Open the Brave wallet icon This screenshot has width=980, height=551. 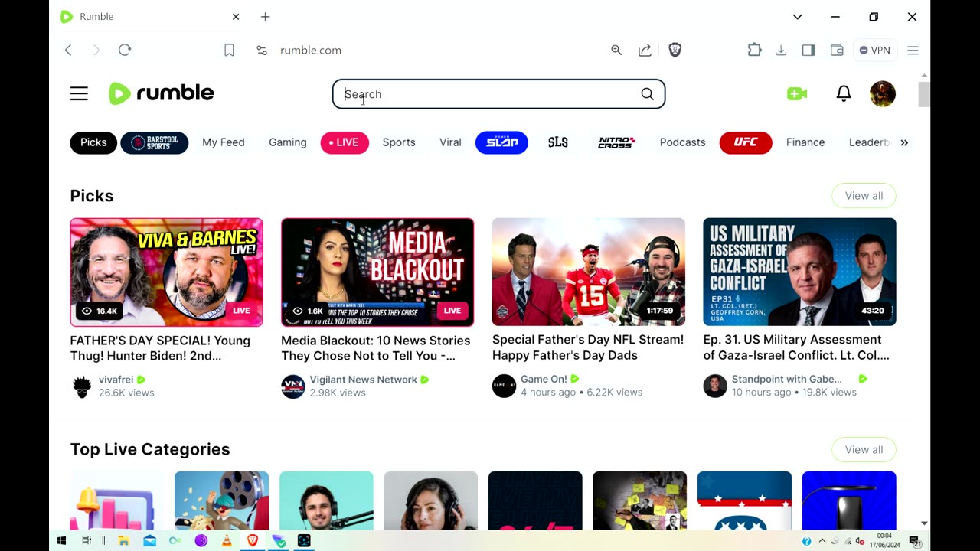[x=837, y=50]
